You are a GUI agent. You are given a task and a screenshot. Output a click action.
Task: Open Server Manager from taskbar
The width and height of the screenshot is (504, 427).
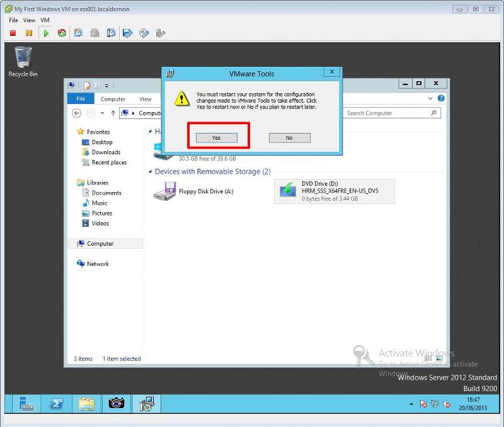26,404
